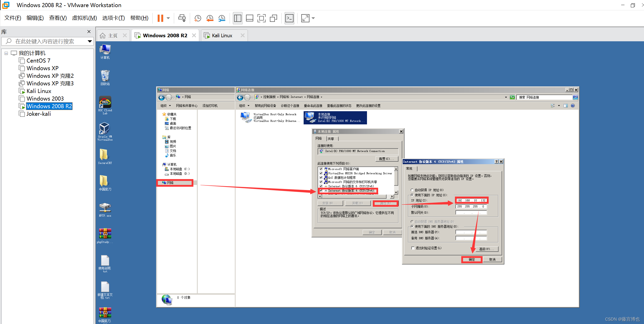
Task: Click 禁用此网络设备 toolbar command
Action: pos(265,106)
